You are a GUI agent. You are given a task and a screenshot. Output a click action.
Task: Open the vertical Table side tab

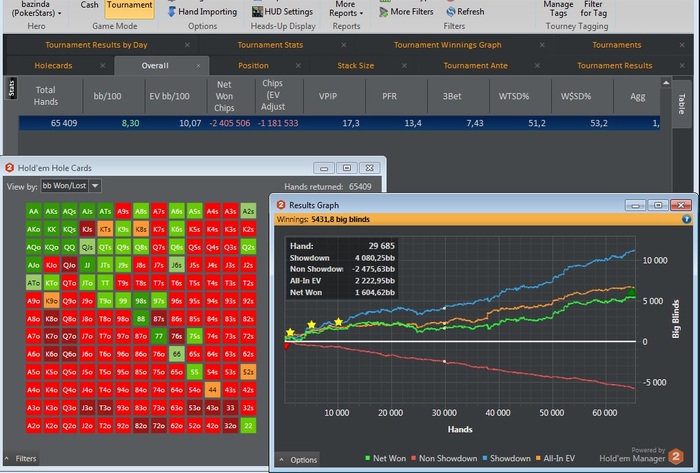coord(681,104)
